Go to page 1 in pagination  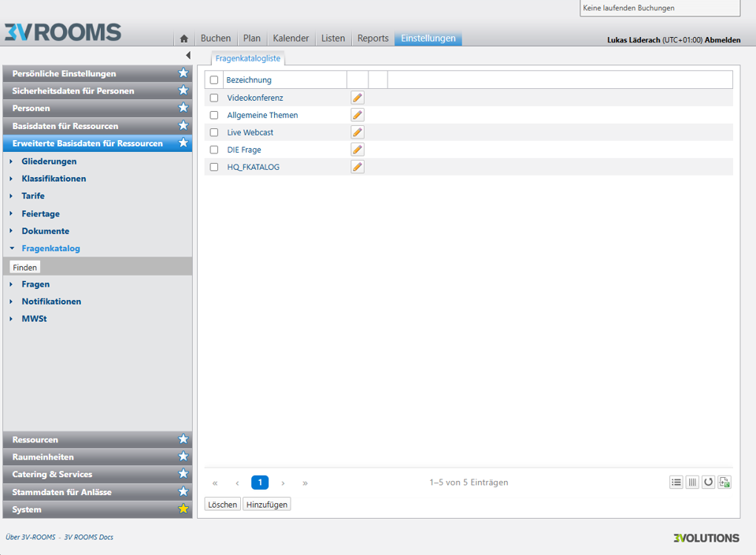pos(260,483)
